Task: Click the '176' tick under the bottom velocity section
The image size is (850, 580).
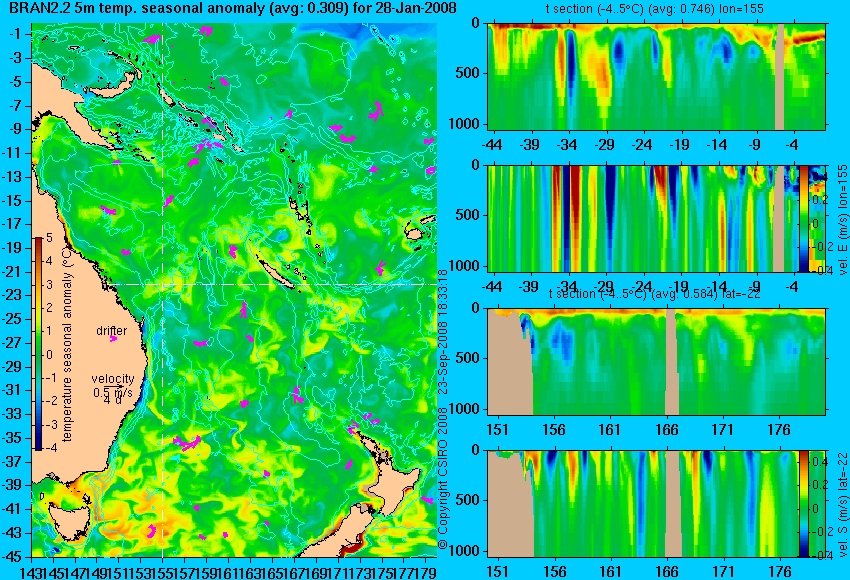Action: coord(781,572)
